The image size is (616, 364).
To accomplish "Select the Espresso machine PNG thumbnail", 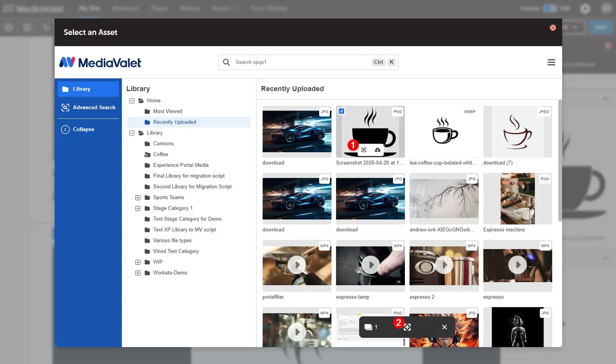I will point(518,198).
